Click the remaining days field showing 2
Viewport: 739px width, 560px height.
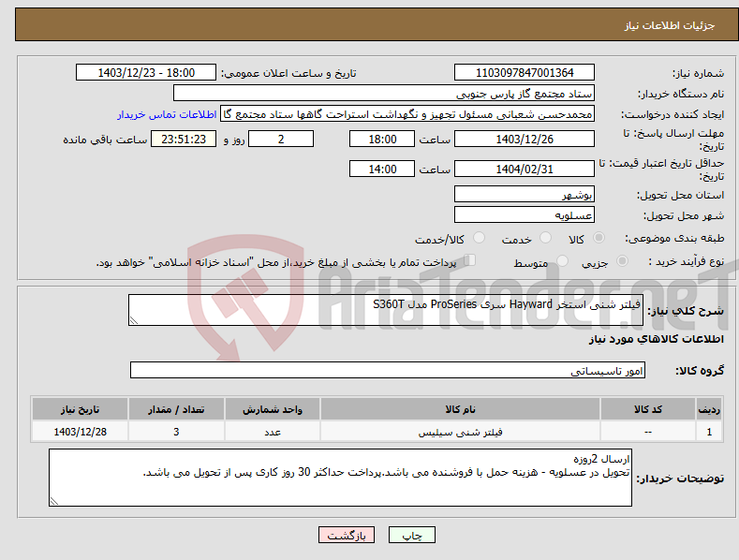point(281,139)
